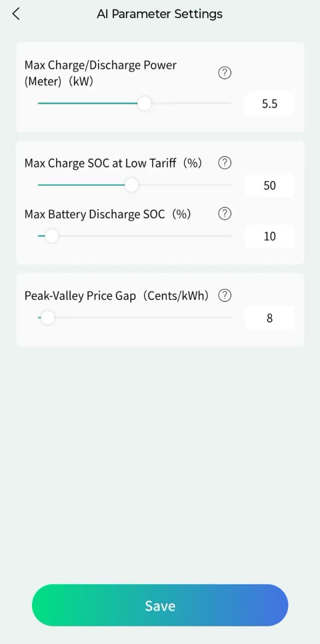
Task: Click the Max Charge/Discharge Power slider handle
Action: (x=144, y=103)
